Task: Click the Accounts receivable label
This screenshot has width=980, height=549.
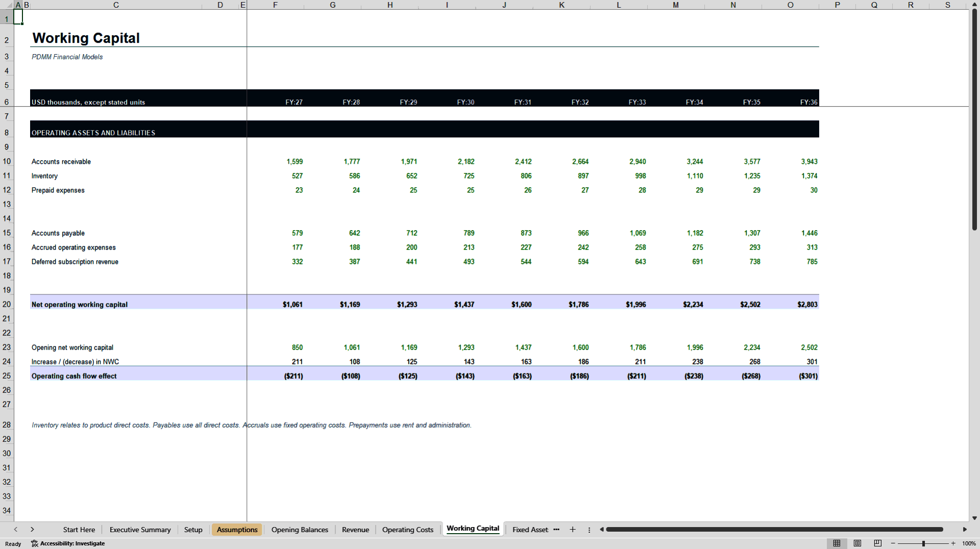Action: tap(61, 162)
